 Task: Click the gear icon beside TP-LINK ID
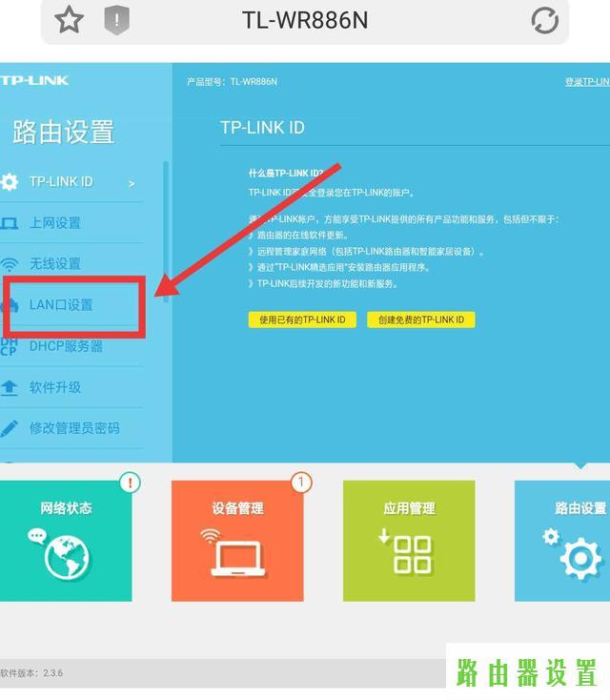click(x=10, y=182)
